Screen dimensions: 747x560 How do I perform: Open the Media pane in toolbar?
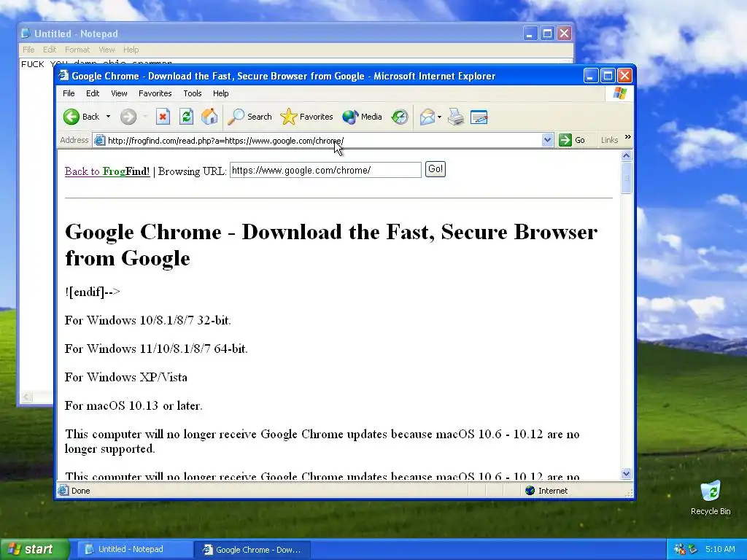362,117
